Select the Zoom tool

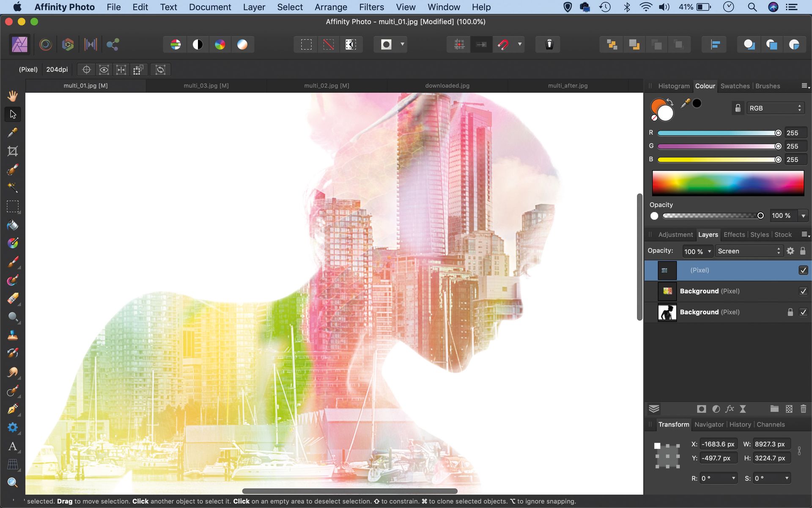click(x=13, y=483)
